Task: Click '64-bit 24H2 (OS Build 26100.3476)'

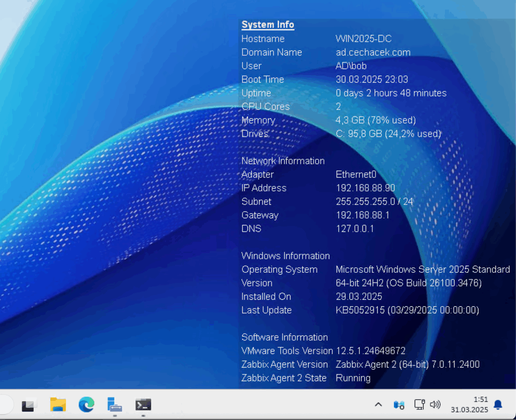Action: point(409,283)
